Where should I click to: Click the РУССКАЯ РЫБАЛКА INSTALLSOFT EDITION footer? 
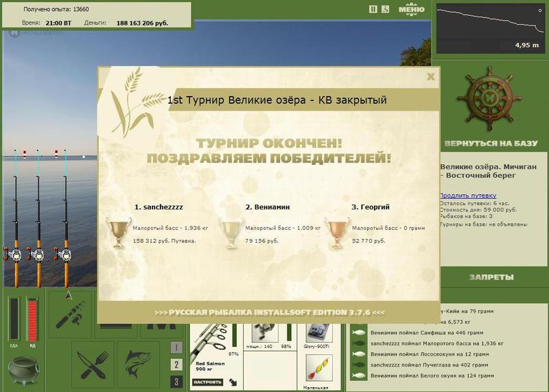269,312
